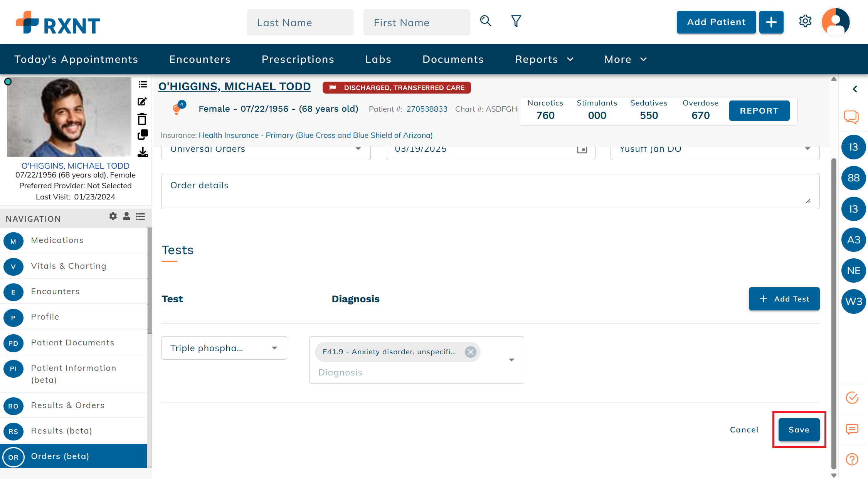Image resolution: width=868 pixels, height=479 pixels.
Task: Select Patient Documents in navigation
Action: pyautogui.click(x=74, y=343)
